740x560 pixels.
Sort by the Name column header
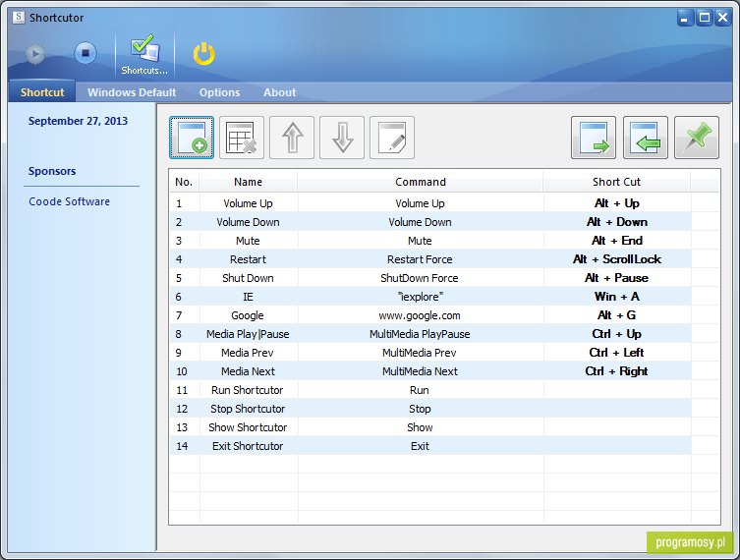[249, 182]
